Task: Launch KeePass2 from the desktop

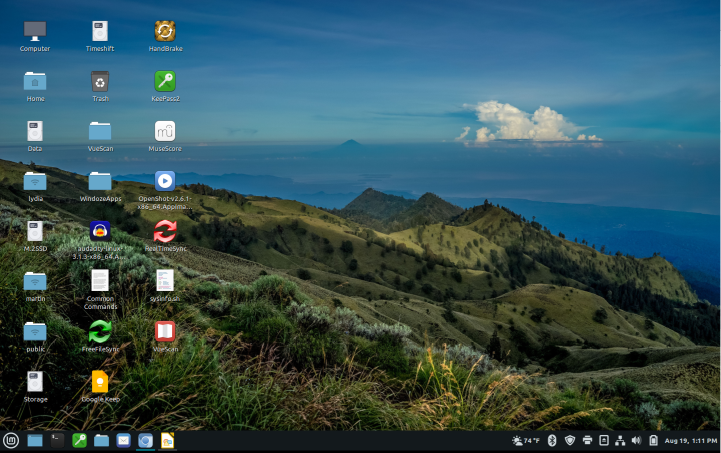Action: 165,81
